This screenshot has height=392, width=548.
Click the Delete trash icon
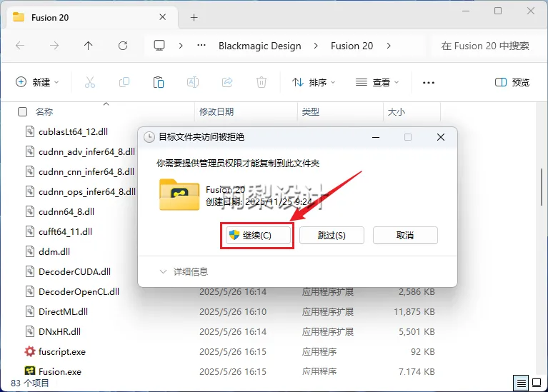tap(261, 82)
